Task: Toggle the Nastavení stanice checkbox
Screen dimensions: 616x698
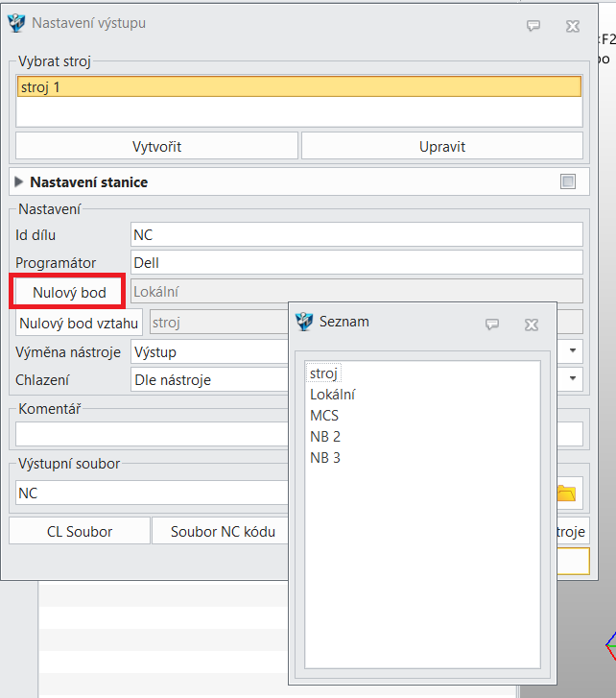Action: pos(568,181)
